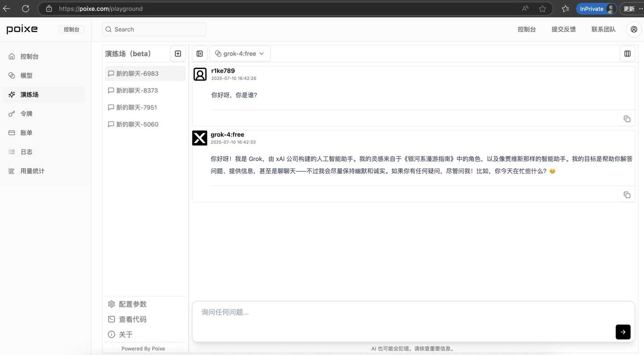Focus the Search input field
This screenshot has width=644, height=355.
[x=154, y=29]
